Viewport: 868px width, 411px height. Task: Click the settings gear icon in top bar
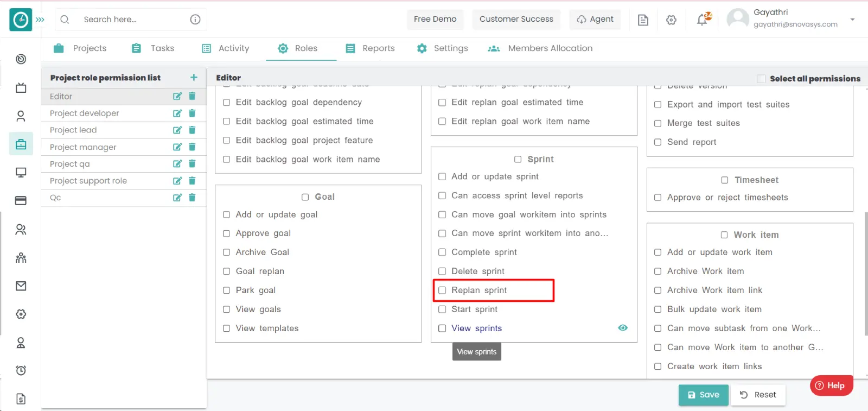pos(671,20)
